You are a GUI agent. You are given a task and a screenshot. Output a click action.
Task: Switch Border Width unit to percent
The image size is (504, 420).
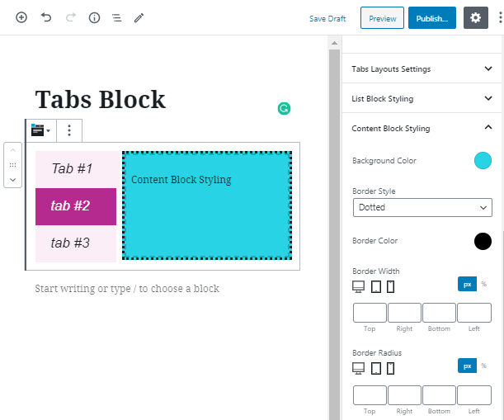pyautogui.click(x=483, y=284)
